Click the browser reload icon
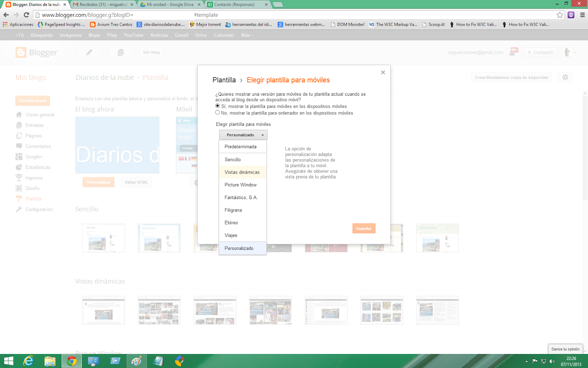Image resolution: width=588 pixels, height=368 pixels. [26, 15]
